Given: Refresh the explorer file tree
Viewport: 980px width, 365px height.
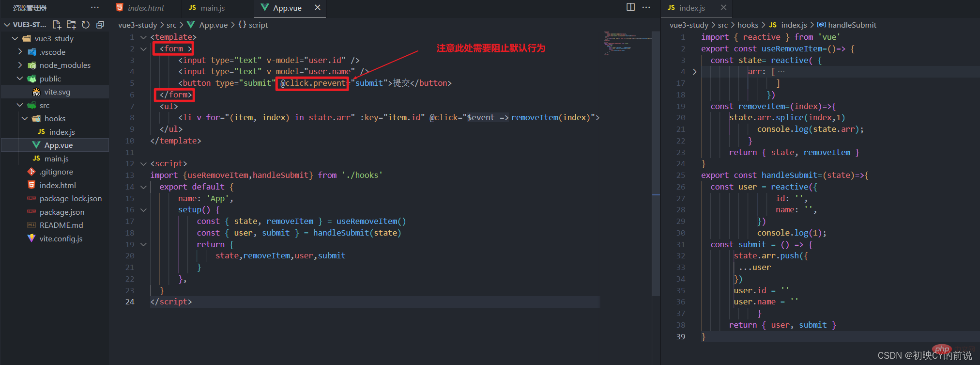Looking at the screenshot, I should [x=86, y=25].
